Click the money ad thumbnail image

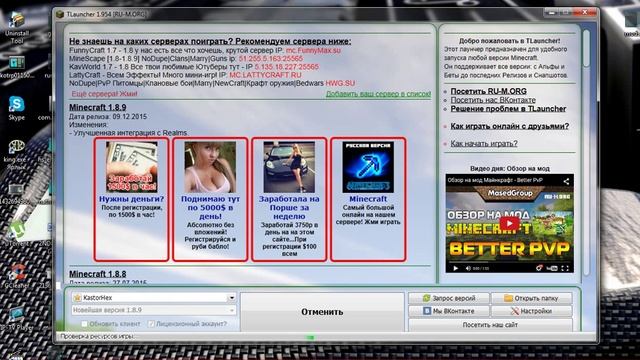pos(131,167)
